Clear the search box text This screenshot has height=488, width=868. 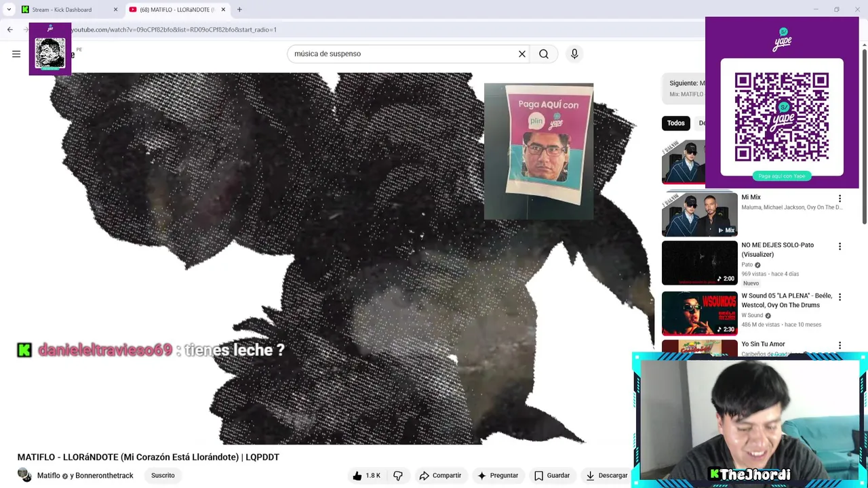point(522,54)
